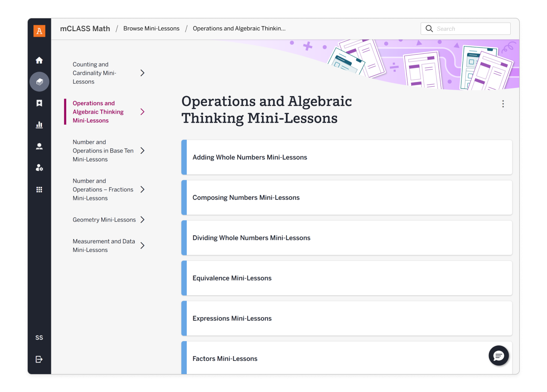Select Operations and Algebraic Thinking in sidebar
This screenshot has width=547, height=392.
click(x=98, y=111)
